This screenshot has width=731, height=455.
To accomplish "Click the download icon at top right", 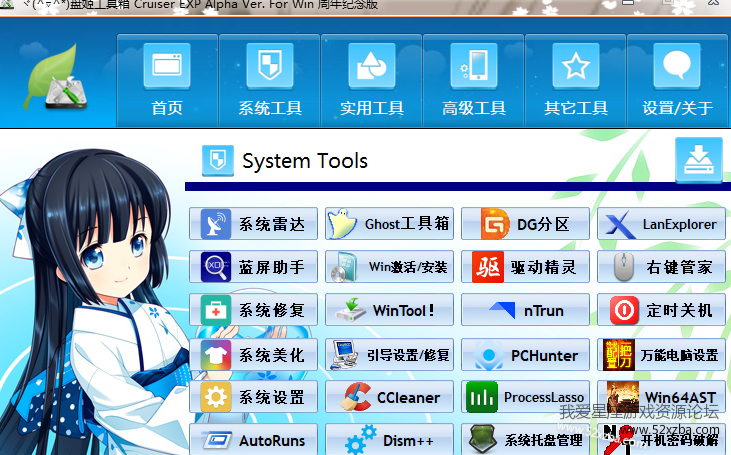I will [x=698, y=161].
